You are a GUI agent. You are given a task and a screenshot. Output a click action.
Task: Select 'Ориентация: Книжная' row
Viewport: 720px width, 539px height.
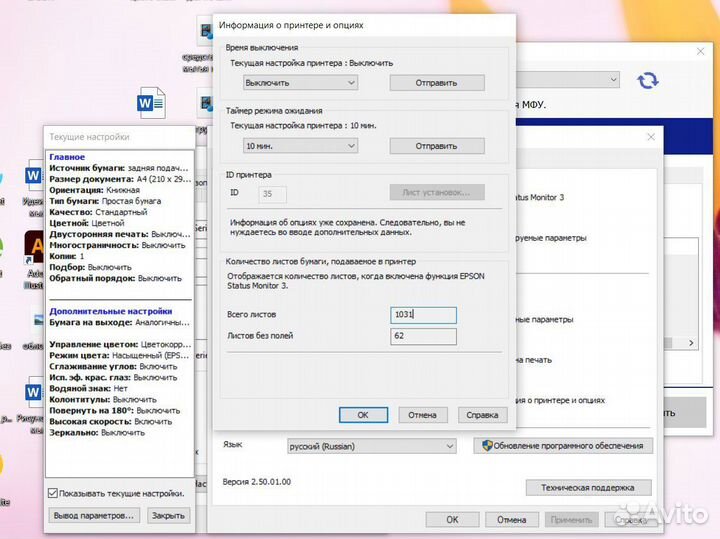[x=95, y=190]
